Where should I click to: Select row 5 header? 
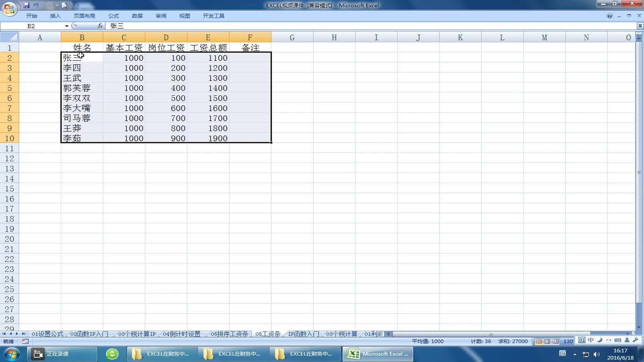coord(10,88)
